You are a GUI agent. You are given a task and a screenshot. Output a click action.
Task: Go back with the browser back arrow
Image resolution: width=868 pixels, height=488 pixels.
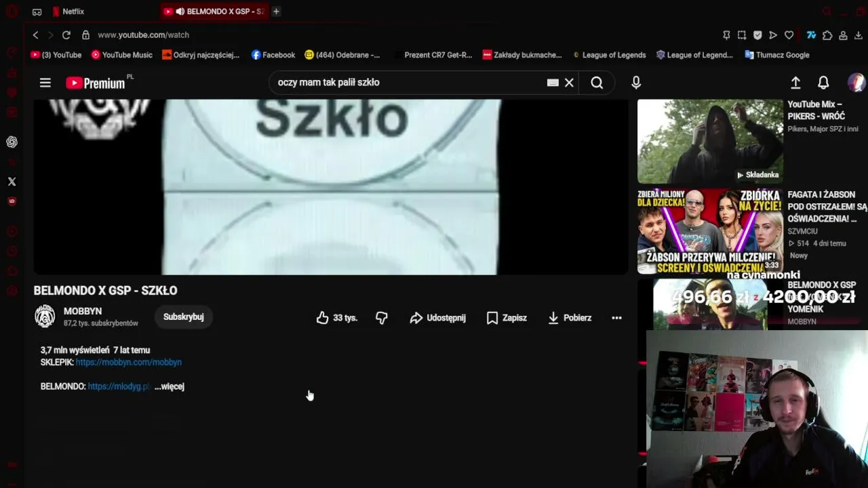pyautogui.click(x=36, y=35)
